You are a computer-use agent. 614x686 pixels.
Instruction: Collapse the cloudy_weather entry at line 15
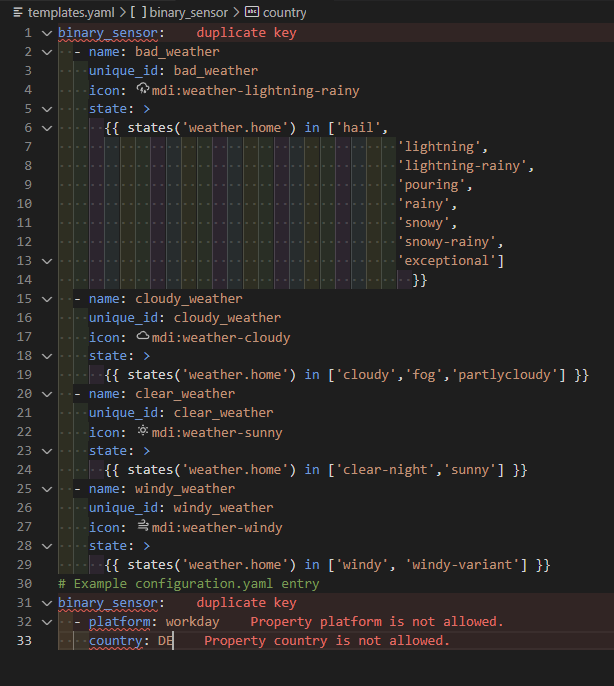coord(46,299)
